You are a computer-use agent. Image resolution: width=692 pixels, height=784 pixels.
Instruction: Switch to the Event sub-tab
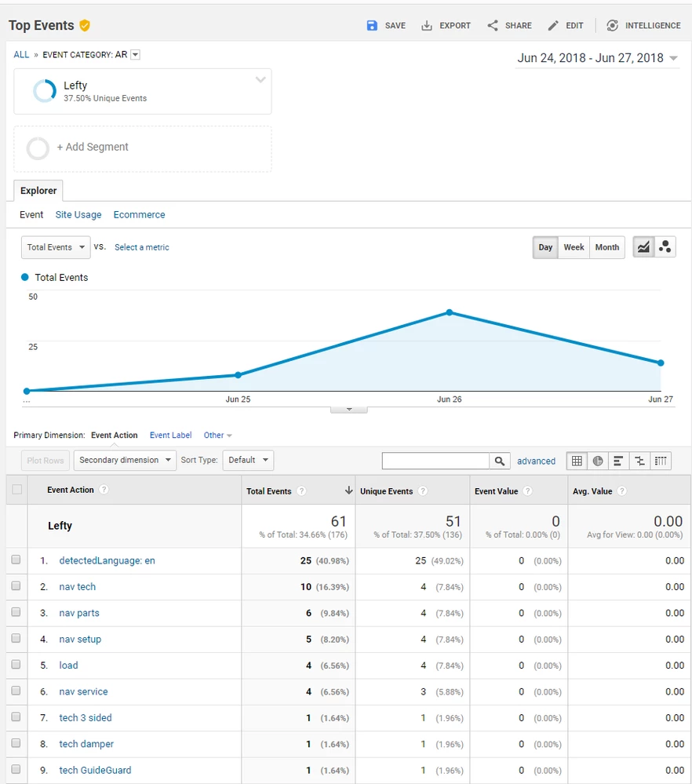click(31, 214)
